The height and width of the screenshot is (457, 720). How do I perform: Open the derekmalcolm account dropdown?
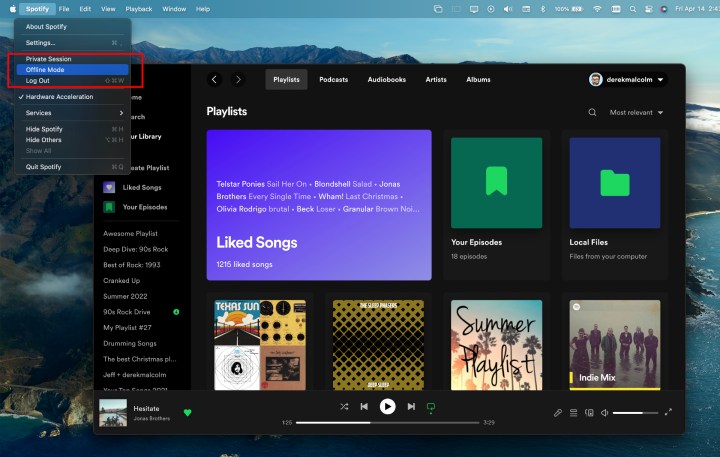[x=626, y=79]
